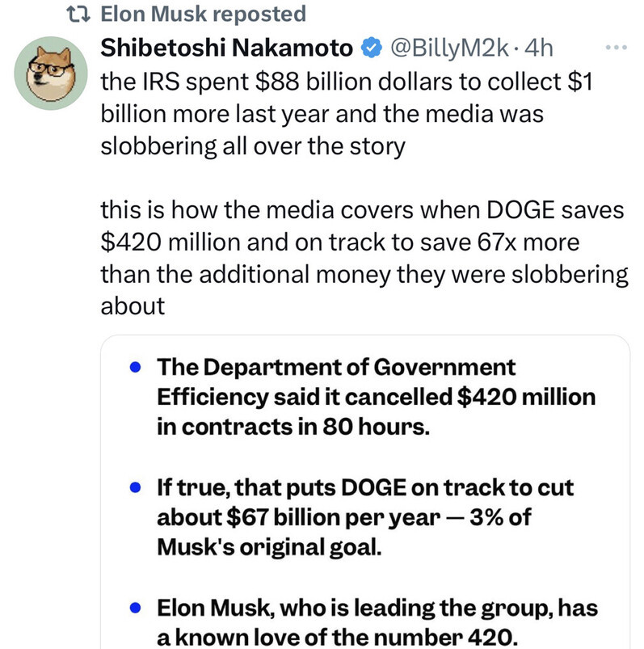Click 'slobbering all over the story' tweet line
644x649 pixels.
click(x=252, y=147)
